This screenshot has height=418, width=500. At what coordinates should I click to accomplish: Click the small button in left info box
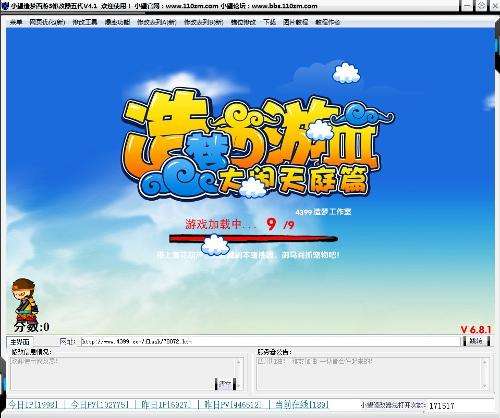click(225, 384)
